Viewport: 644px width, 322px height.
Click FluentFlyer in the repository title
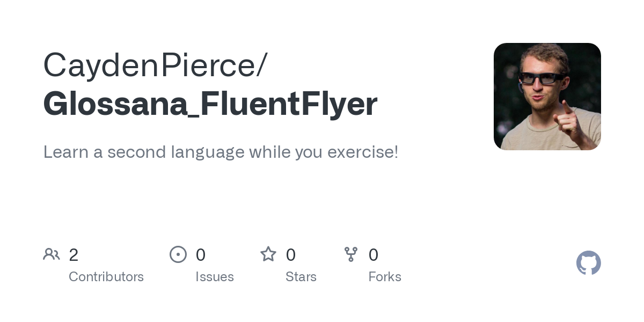pos(289,104)
